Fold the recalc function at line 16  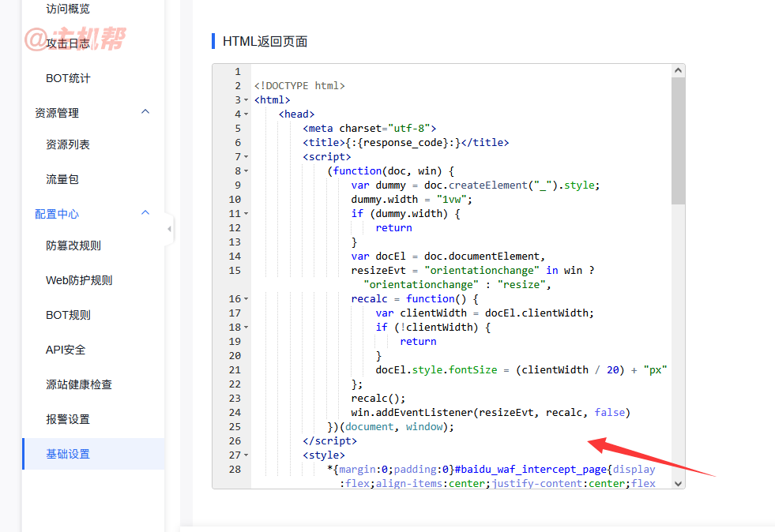pyautogui.click(x=246, y=299)
